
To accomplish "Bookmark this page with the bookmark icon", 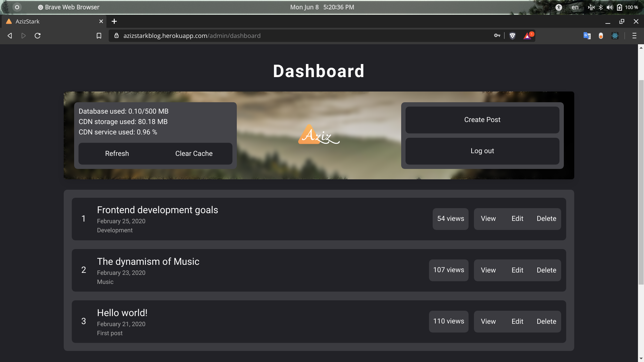I will pyautogui.click(x=99, y=36).
